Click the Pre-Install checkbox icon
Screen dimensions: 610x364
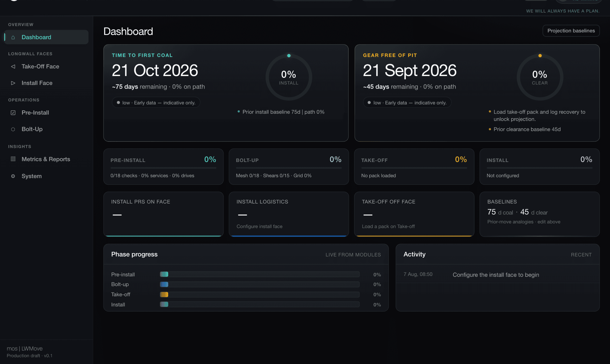click(x=13, y=113)
